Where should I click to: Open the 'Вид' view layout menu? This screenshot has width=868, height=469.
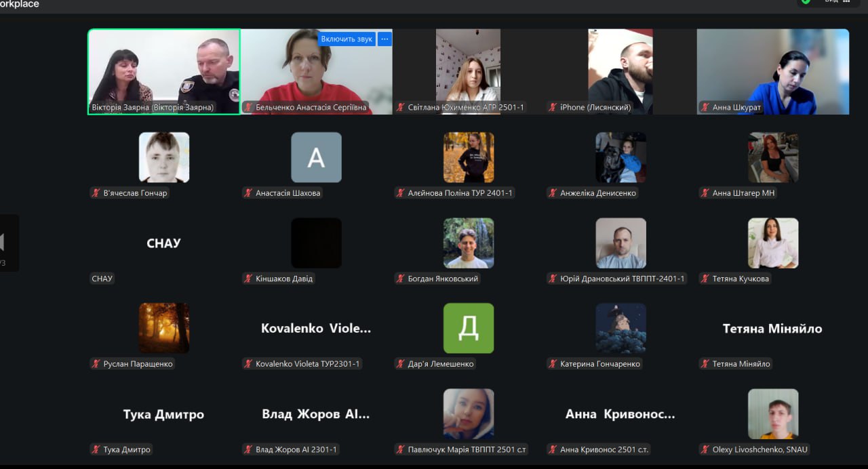[x=837, y=1]
